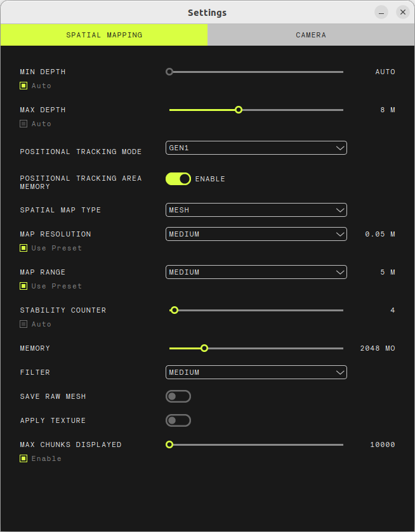
Task: Uncheck Use Preset under Map Range
Action: (x=23, y=286)
